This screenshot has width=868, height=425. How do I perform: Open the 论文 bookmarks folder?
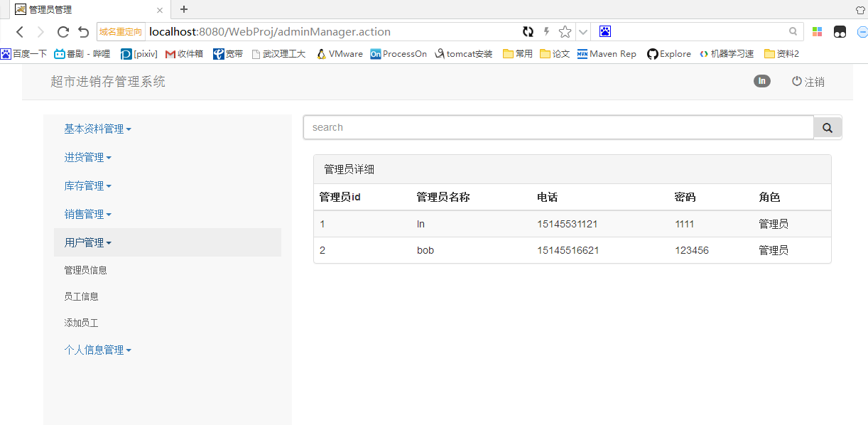[x=555, y=53]
